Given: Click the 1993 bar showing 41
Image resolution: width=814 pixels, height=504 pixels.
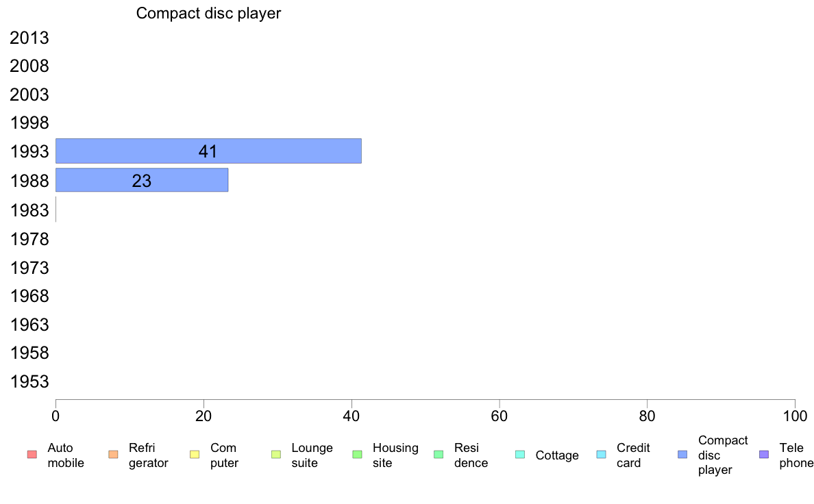Looking at the screenshot, I should tap(209, 151).
